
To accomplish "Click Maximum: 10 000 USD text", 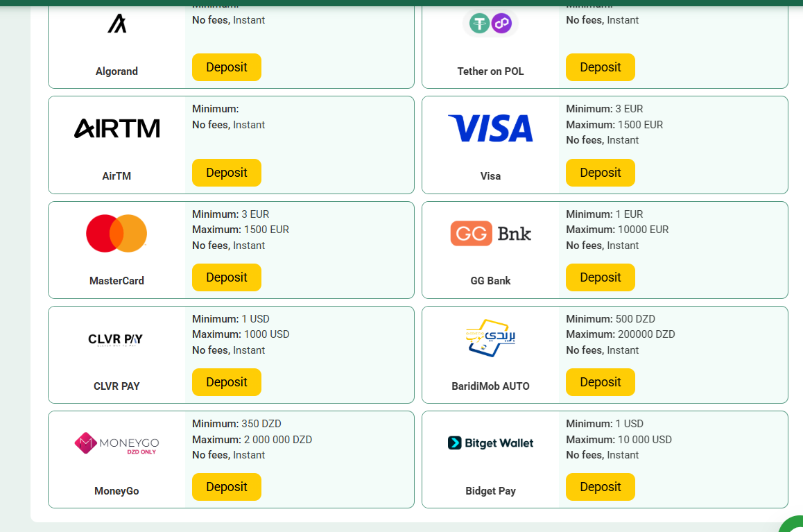I will [x=619, y=440].
